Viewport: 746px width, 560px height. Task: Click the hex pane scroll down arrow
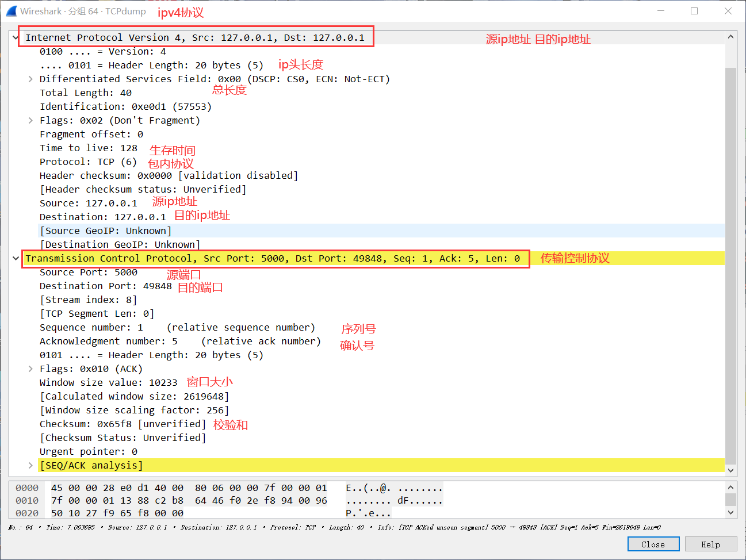730,512
